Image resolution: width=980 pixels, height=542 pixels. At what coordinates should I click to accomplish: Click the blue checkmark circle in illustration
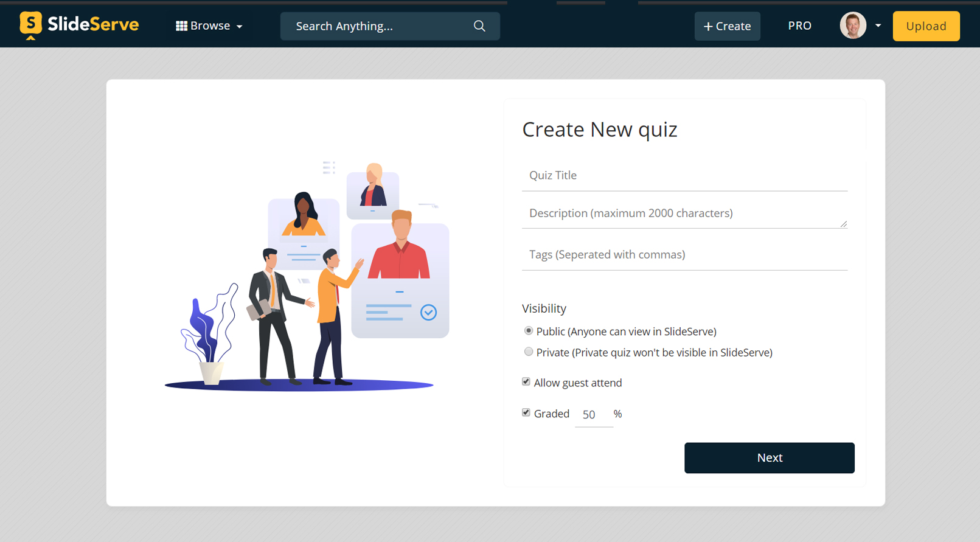point(428,313)
